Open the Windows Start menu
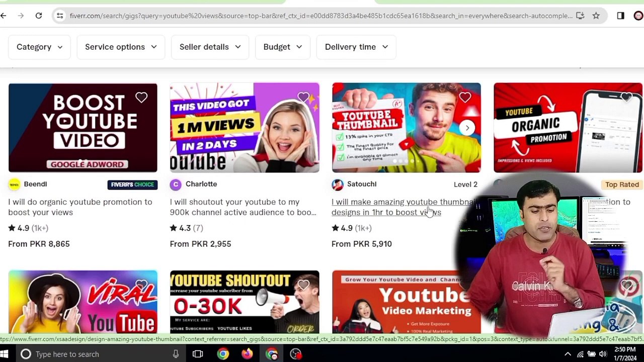The width and height of the screenshot is (644, 362). coord(5,354)
